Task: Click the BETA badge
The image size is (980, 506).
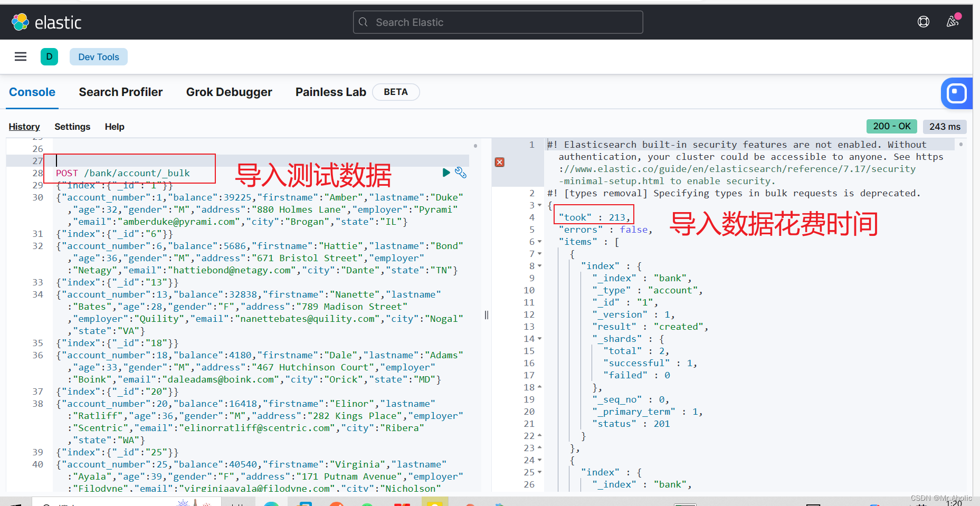Action: pos(396,92)
